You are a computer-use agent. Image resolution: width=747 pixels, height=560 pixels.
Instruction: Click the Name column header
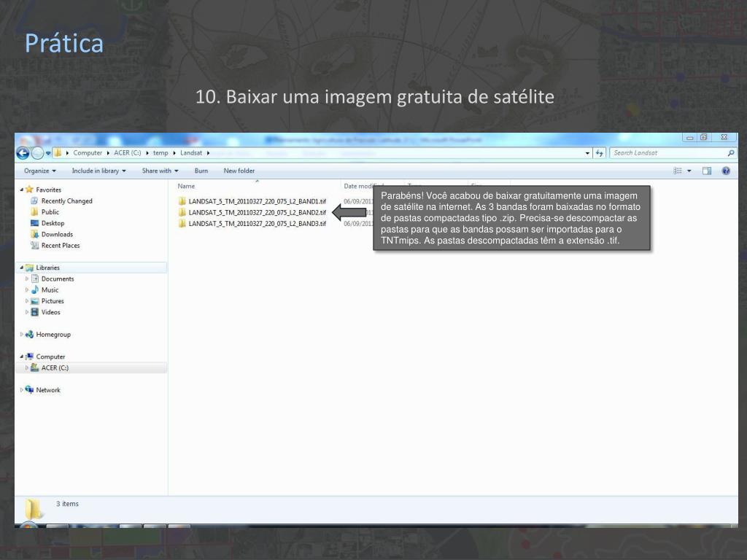pyautogui.click(x=186, y=186)
